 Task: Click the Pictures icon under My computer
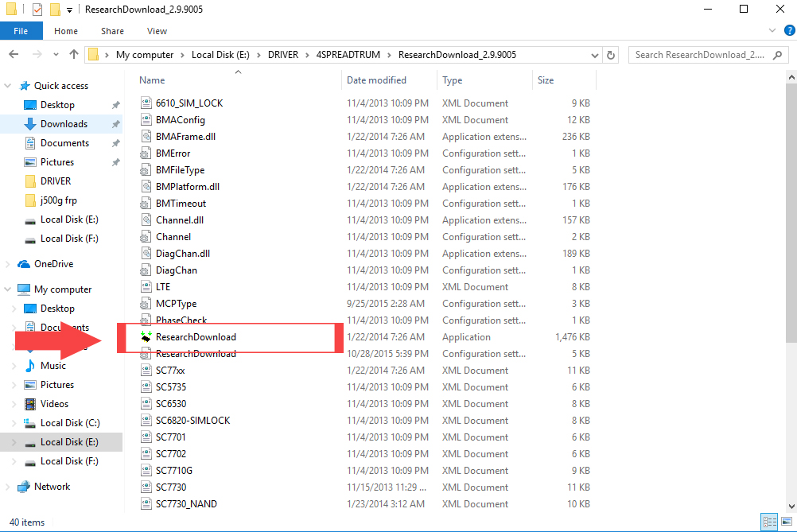tap(30, 385)
